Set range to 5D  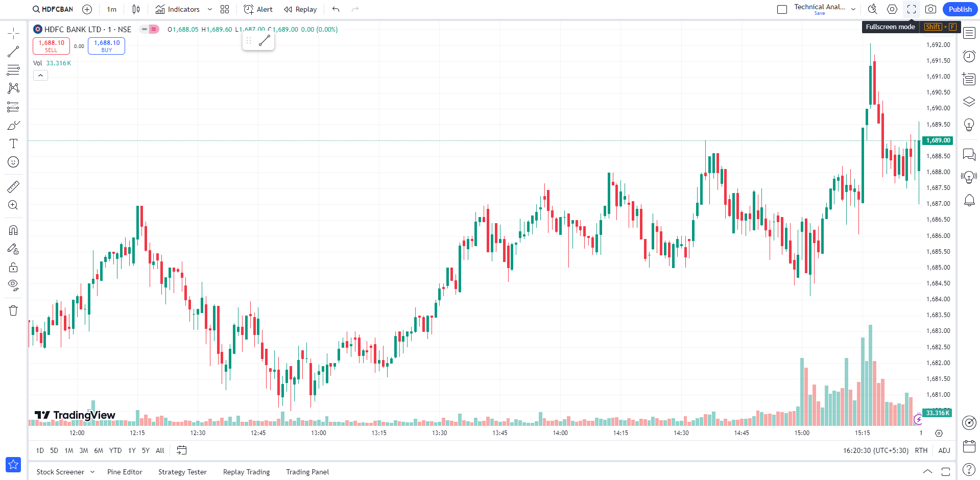54,450
